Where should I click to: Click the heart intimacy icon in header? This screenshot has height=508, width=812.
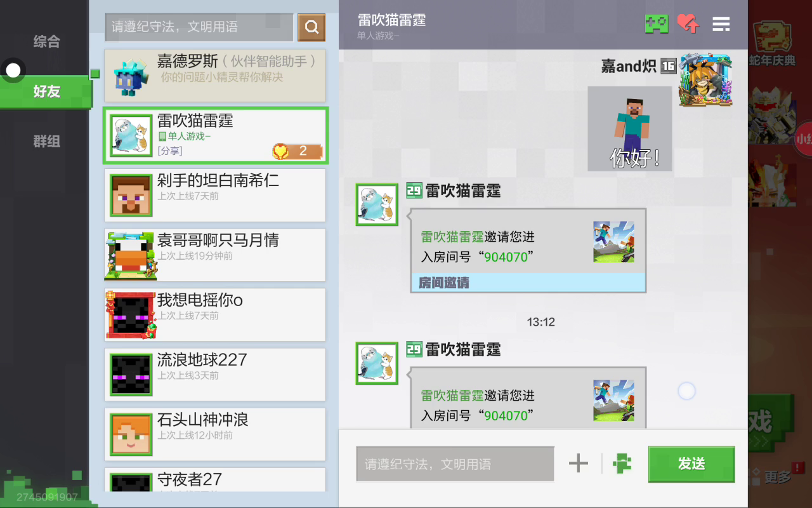pyautogui.click(x=688, y=24)
